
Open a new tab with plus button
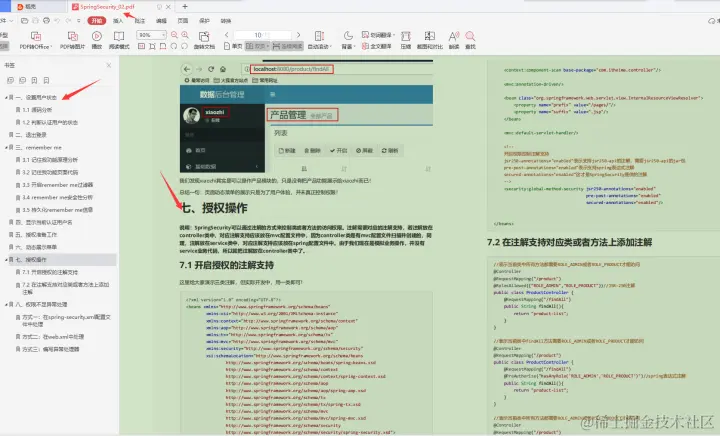point(185,6)
